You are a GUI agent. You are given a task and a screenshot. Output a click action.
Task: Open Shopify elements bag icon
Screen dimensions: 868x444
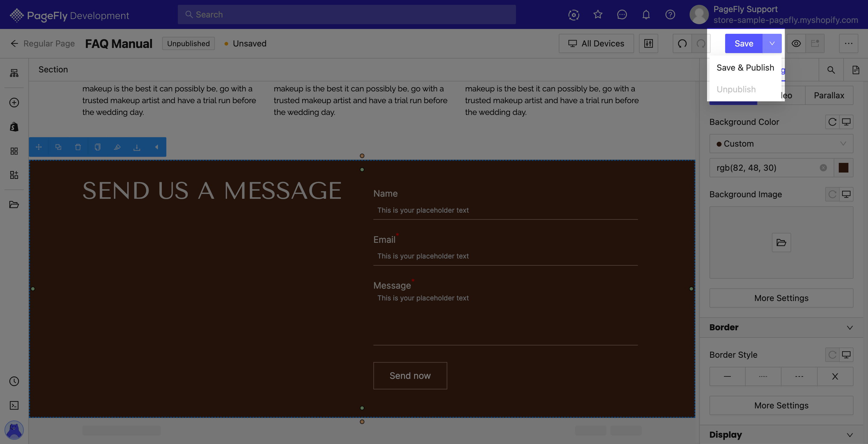[14, 127]
